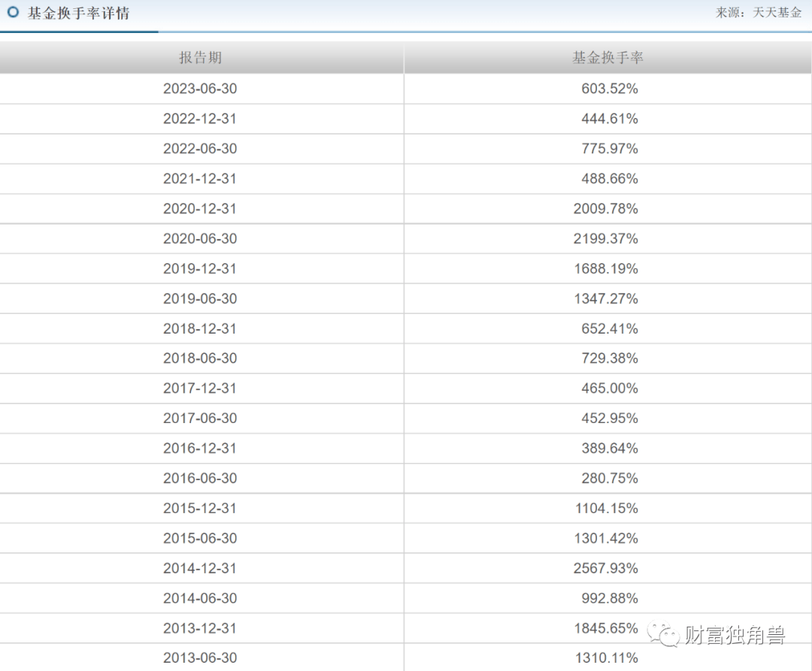The height and width of the screenshot is (671, 812).
Task: Select the 2023-06-30 report date cell
Action: [x=200, y=89]
